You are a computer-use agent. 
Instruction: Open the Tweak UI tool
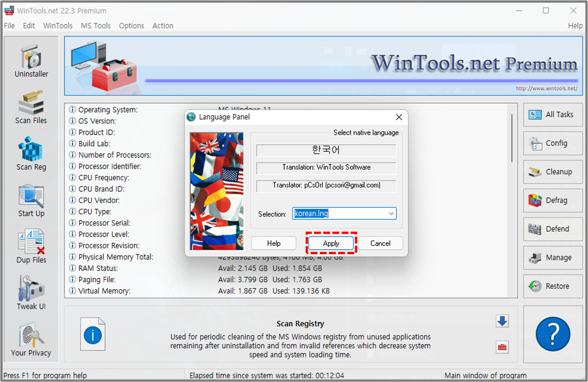point(31,293)
